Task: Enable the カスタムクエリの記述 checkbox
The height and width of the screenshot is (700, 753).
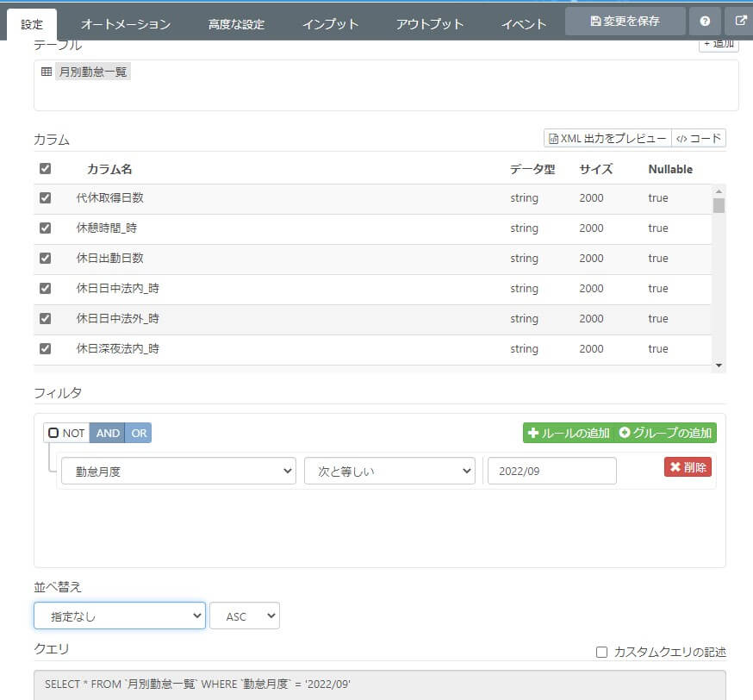Action: 601,652
